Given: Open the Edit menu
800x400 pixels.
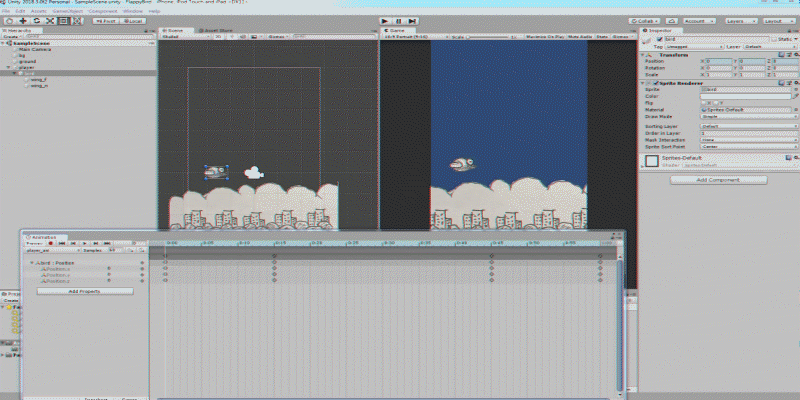Looking at the screenshot, I should pyautogui.click(x=20, y=11).
